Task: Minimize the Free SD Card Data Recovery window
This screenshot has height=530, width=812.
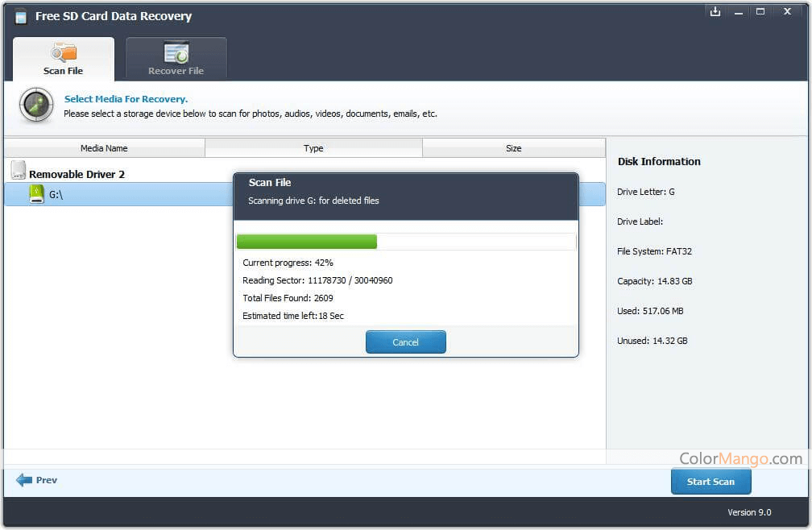Action: 739,12
